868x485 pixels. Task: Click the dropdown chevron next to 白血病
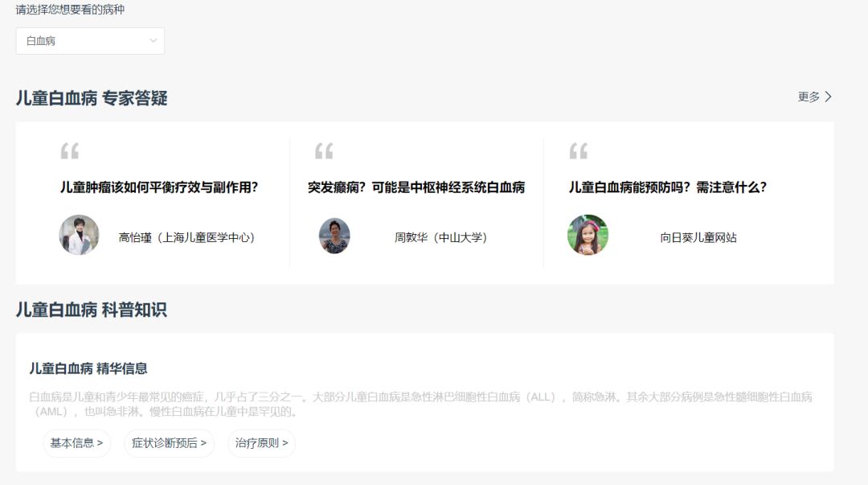click(x=153, y=40)
